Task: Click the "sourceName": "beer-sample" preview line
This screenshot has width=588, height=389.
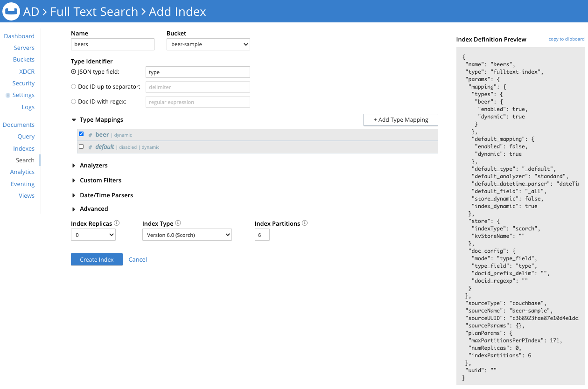Action: (x=509, y=311)
